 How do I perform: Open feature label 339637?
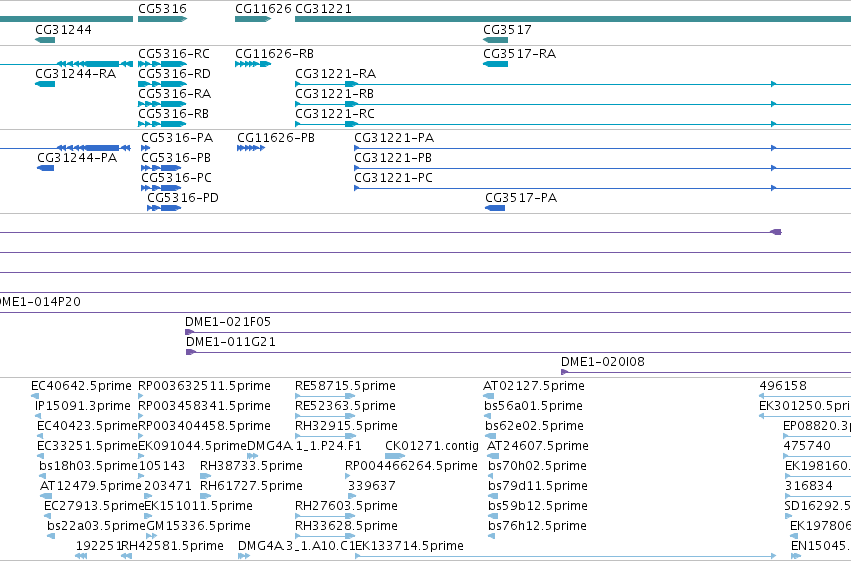pyautogui.click(x=372, y=486)
